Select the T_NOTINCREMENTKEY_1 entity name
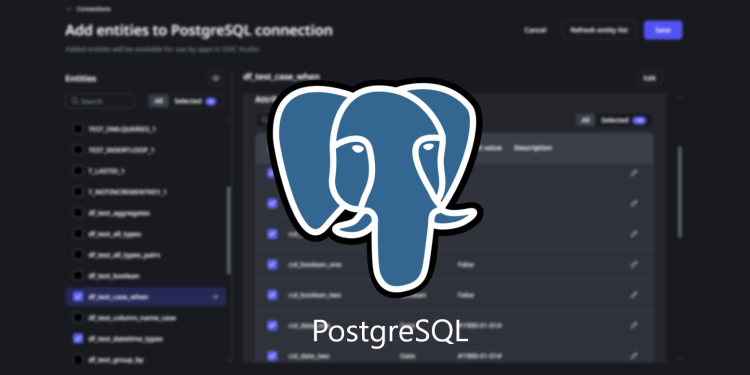Screen dimensions: 750x375 click(x=127, y=192)
